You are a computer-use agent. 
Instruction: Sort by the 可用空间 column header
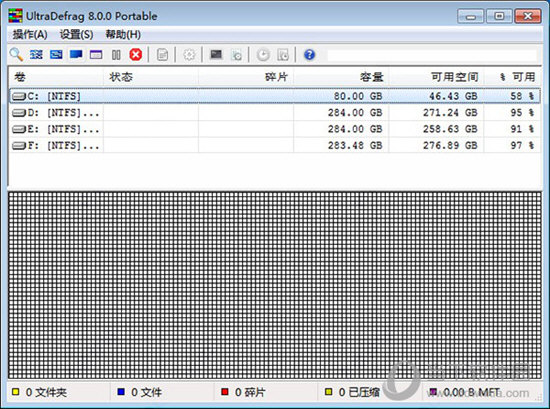(436, 77)
